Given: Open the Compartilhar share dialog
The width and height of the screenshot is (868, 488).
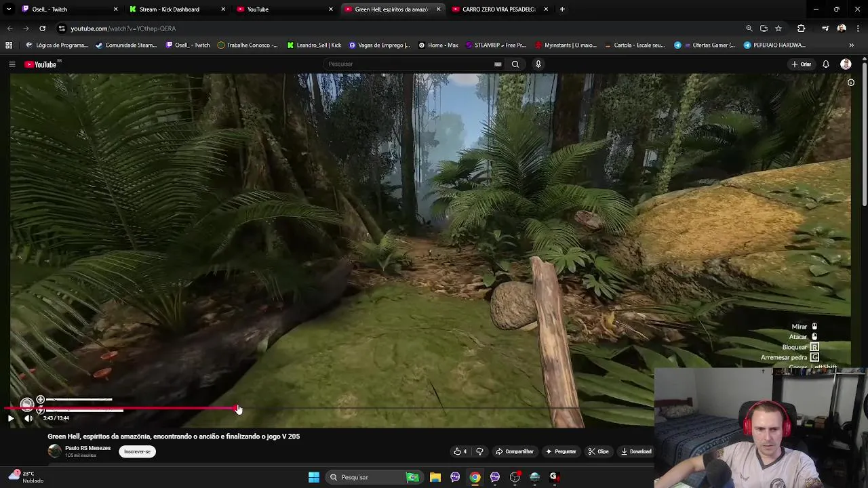Looking at the screenshot, I should [x=515, y=451].
